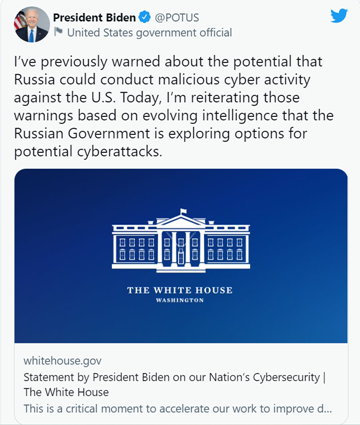The height and width of the screenshot is (425, 360).
Task: Open Statement by President Biden card title
Action: click(x=175, y=377)
